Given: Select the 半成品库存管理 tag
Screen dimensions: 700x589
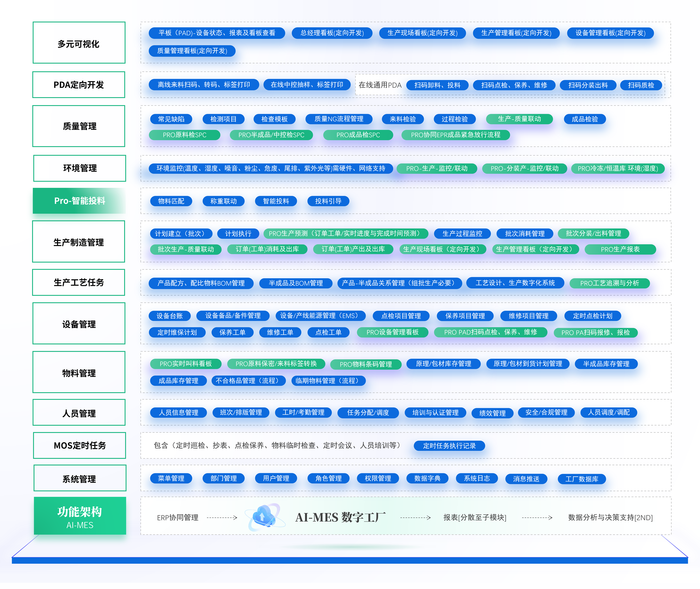Looking at the screenshot, I should [x=606, y=364].
